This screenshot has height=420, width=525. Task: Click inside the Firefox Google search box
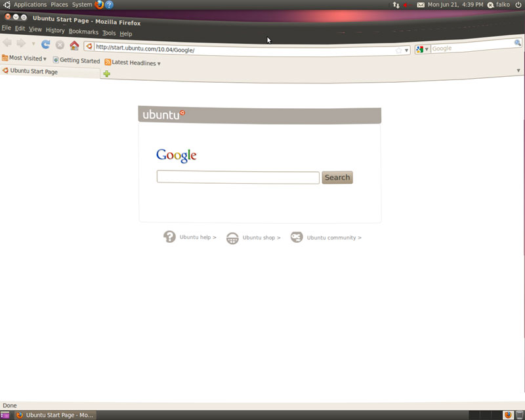pyautogui.click(x=472, y=47)
